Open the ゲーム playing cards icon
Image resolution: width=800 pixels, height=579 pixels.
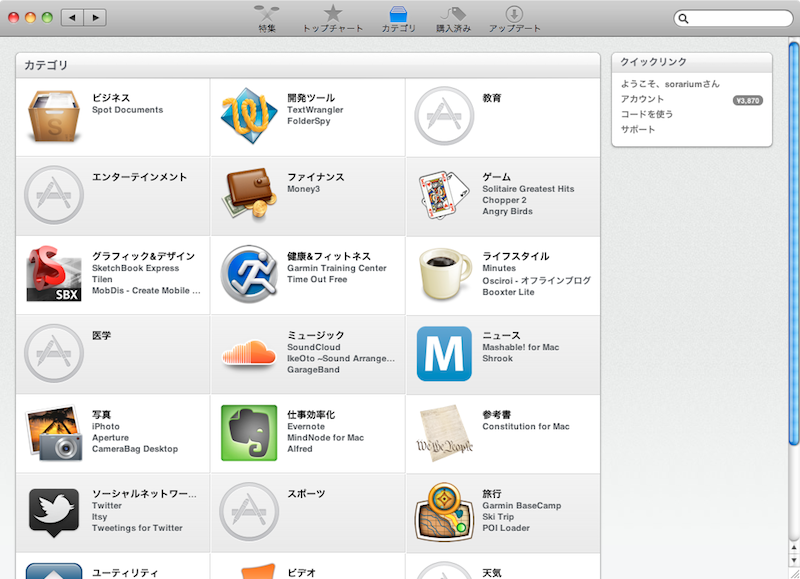pos(443,195)
